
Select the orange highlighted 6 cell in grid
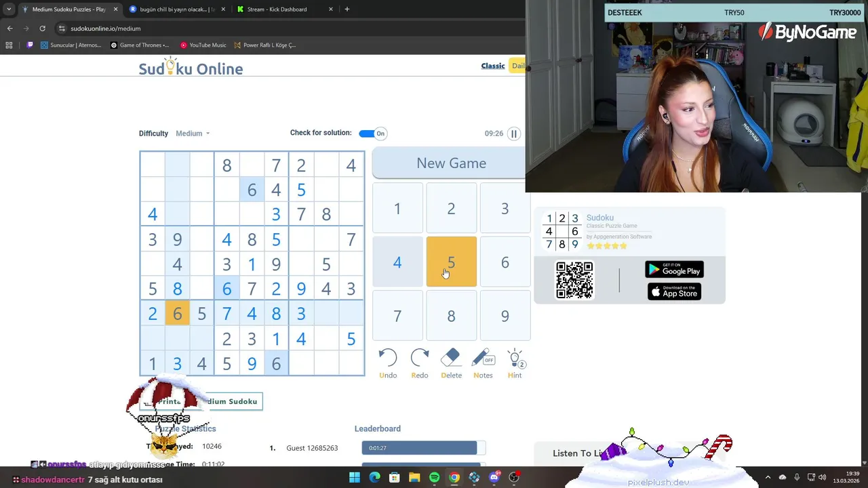177,314
